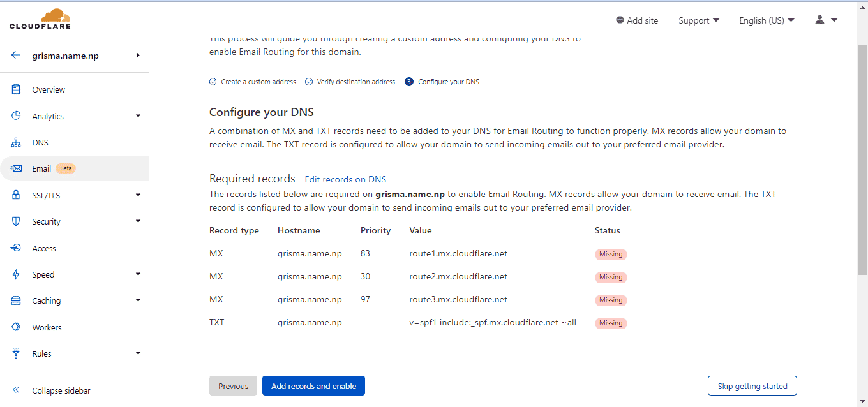The height and width of the screenshot is (407, 868).
Task: Click the Rules filter icon
Action: coord(16,353)
